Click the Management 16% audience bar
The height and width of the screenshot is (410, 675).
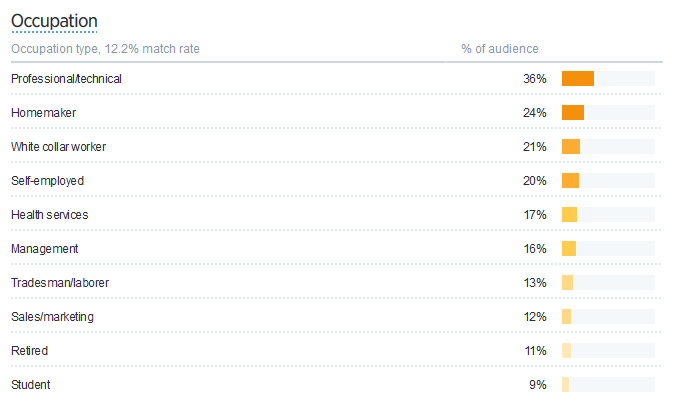569,249
